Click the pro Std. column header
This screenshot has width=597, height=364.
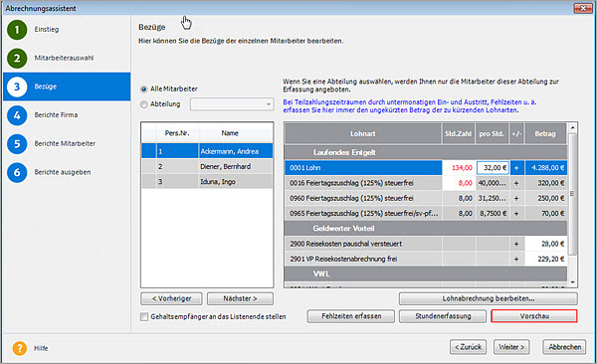[492, 133]
